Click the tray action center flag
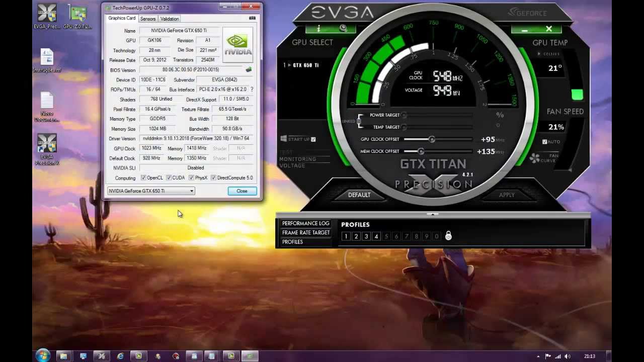Image resolution: width=644 pixels, height=362 pixels. 548,356
